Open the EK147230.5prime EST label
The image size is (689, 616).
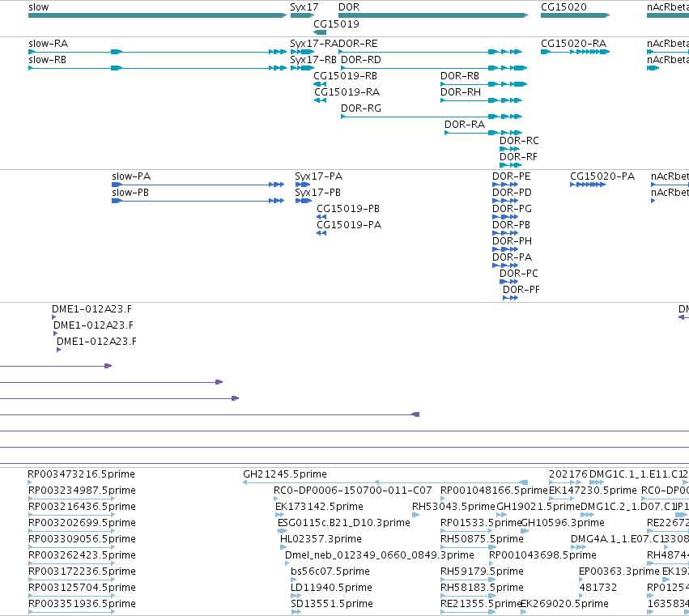click(593, 491)
